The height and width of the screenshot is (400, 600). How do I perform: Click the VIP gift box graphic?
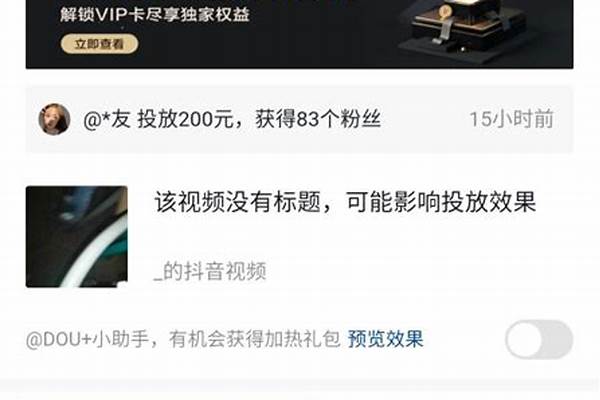click(465, 29)
